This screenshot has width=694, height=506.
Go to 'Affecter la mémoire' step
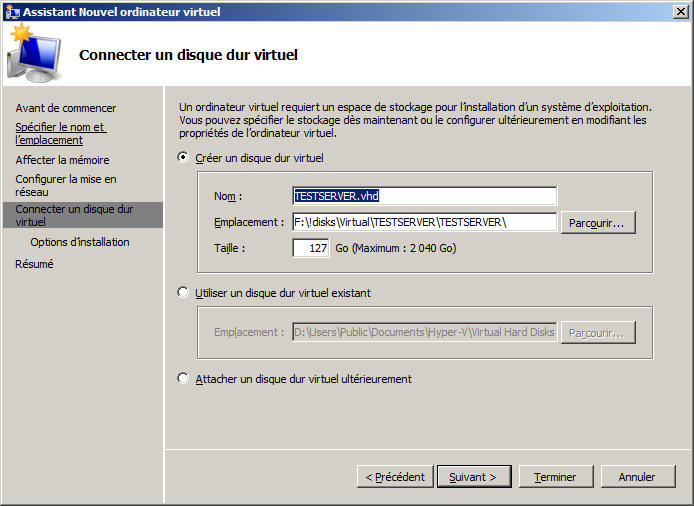(62, 160)
